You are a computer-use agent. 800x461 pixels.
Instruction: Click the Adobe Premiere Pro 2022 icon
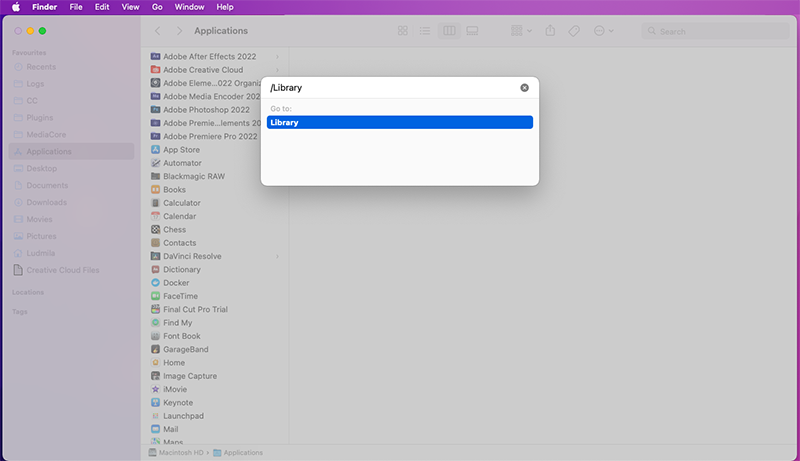(156, 136)
